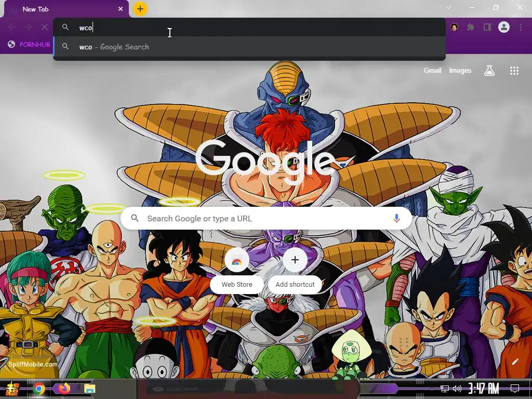Open network status tray icon
This screenshot has width=532, height=399.
(x=445, y=389)
